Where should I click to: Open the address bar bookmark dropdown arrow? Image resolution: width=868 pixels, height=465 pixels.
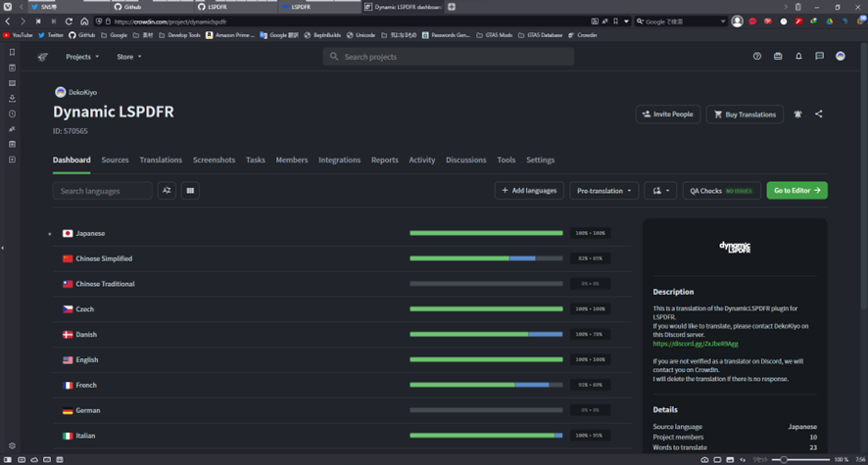click(x=626, y=21)
